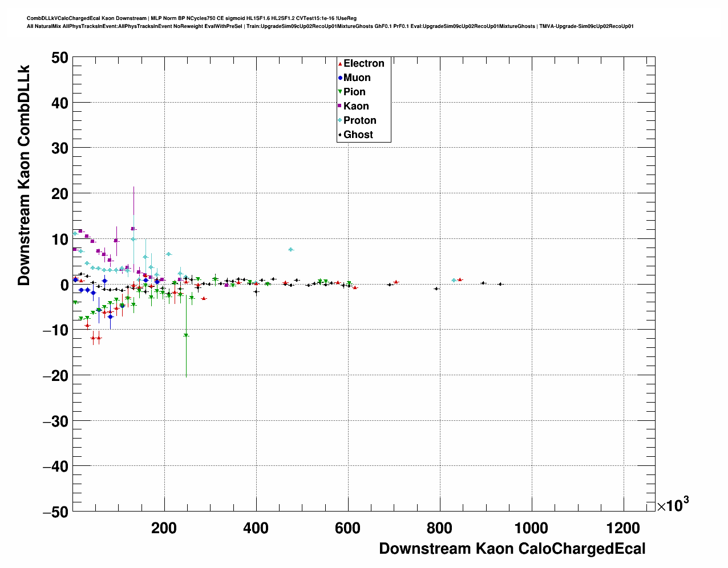Viewport: 728px width, 568px height.
Task: Click the y-axis tick label '−40'
Action: tap(56, 466)
